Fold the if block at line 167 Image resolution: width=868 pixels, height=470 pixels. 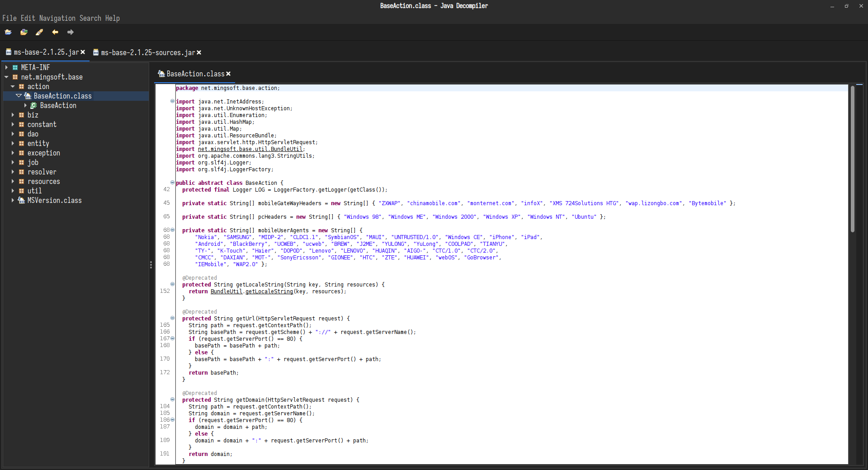pyautogui.click(x=172, y=338)
